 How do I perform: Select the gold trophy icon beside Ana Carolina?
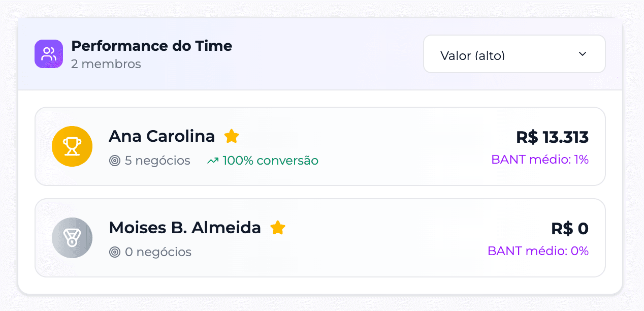click(x=72, y=146)
